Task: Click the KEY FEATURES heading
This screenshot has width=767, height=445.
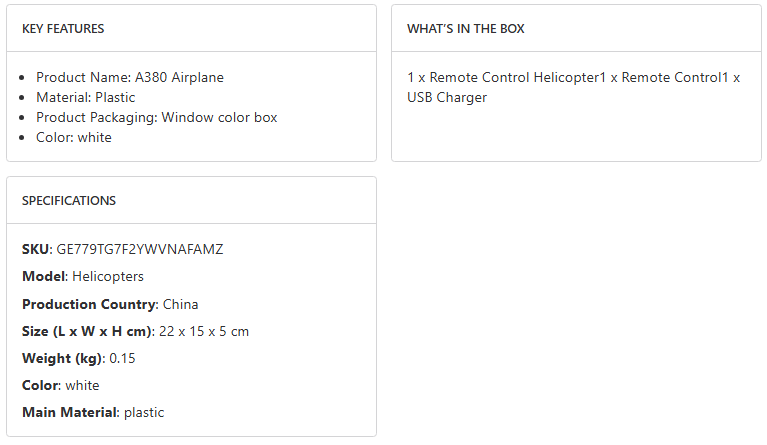Action: (63, 29)
